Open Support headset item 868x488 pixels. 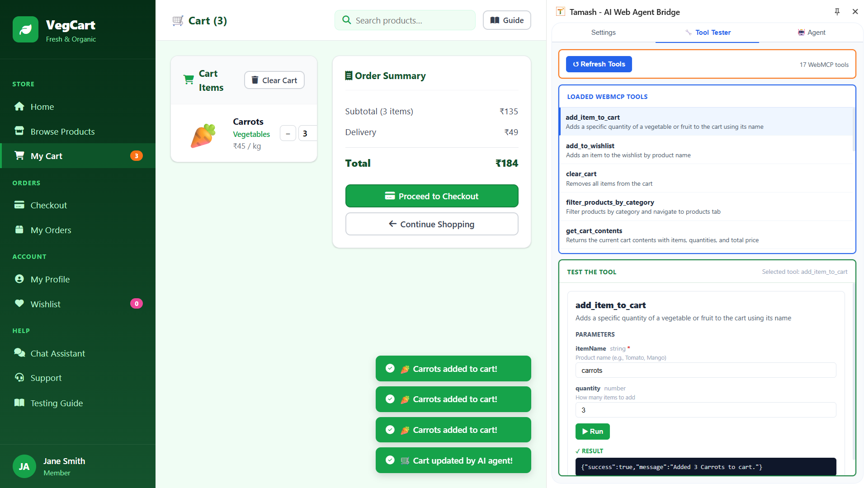(x=46, y=378)
